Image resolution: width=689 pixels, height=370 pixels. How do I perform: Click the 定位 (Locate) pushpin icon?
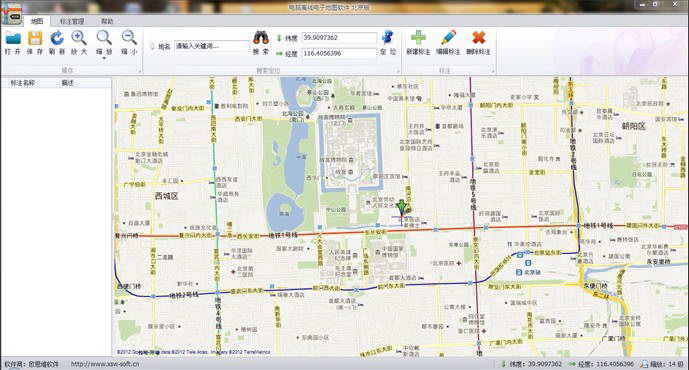388,38
